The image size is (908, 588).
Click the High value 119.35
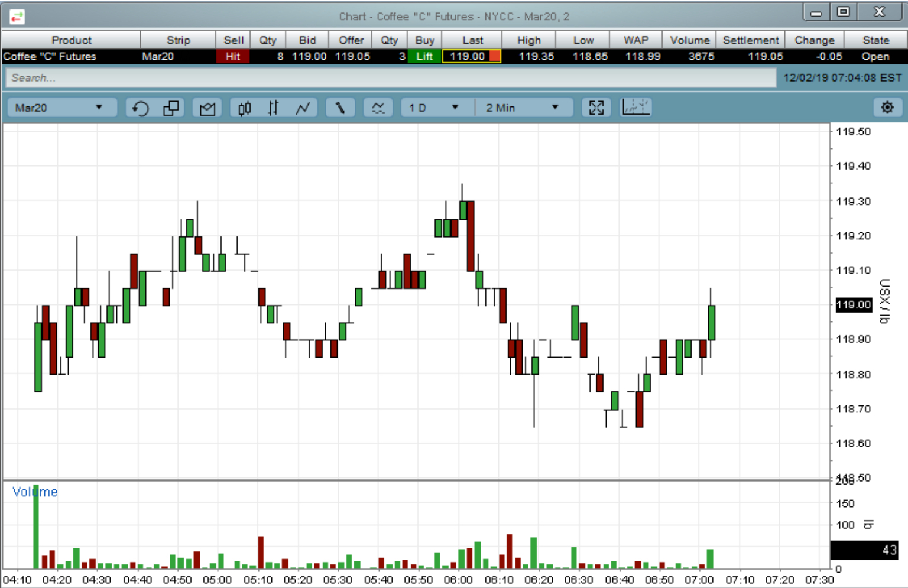536,56
